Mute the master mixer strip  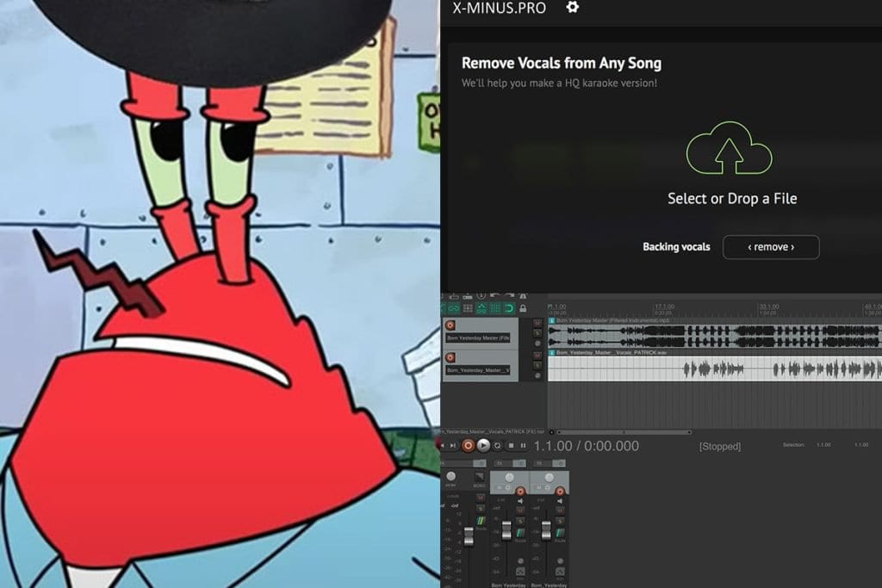[481, 498]
